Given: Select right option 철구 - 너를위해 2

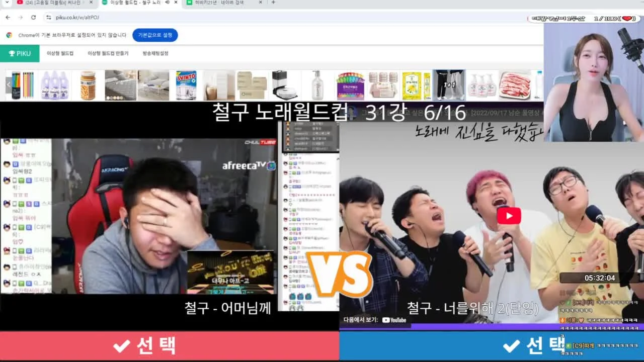Looking at the screenshot, I should point(492,345).
